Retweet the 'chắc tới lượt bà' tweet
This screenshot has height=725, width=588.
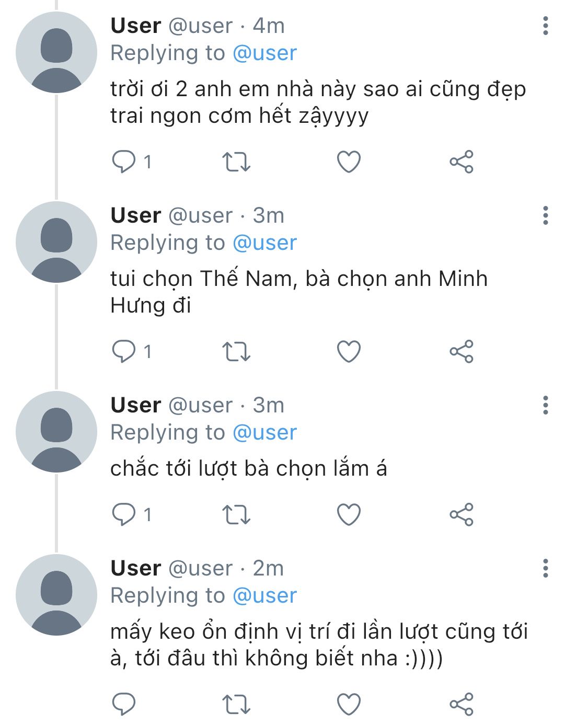tap(236, 514)
